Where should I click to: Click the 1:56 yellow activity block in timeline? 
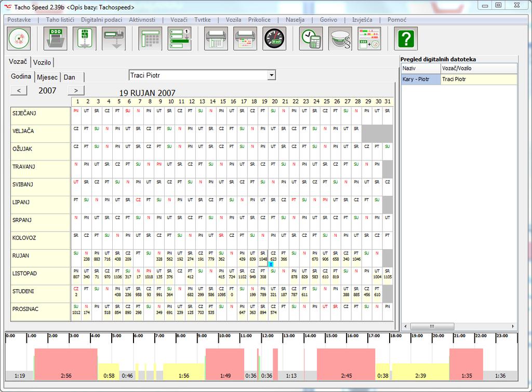pos(184,372)
